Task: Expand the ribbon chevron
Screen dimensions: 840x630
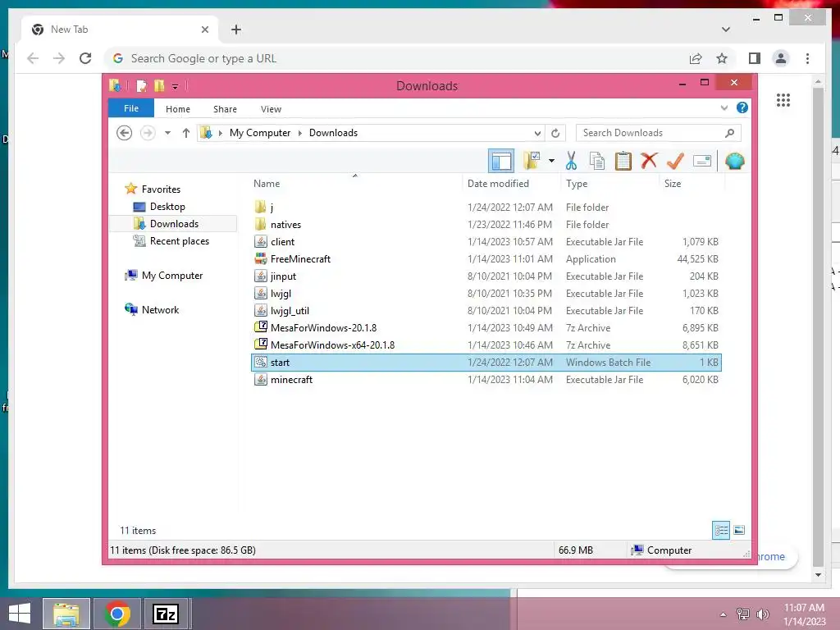Action: click(724, 107)
